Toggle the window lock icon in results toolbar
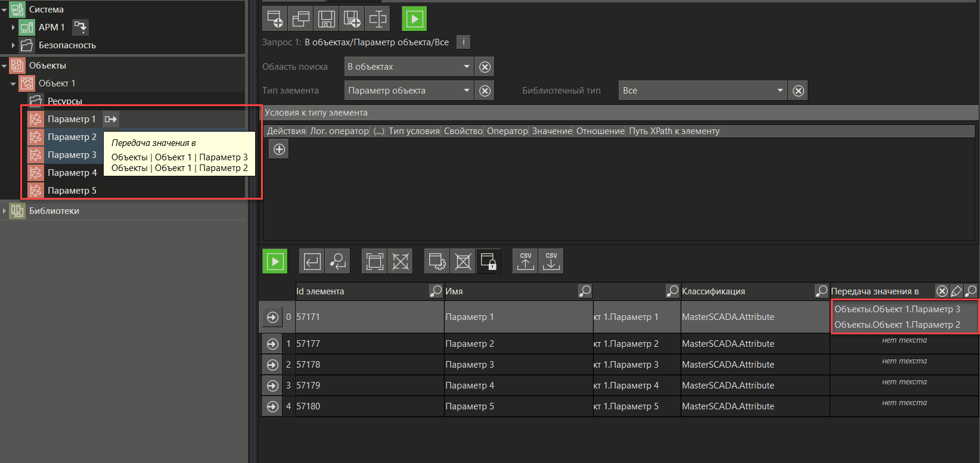980x463 pixels. click(488, 261)
